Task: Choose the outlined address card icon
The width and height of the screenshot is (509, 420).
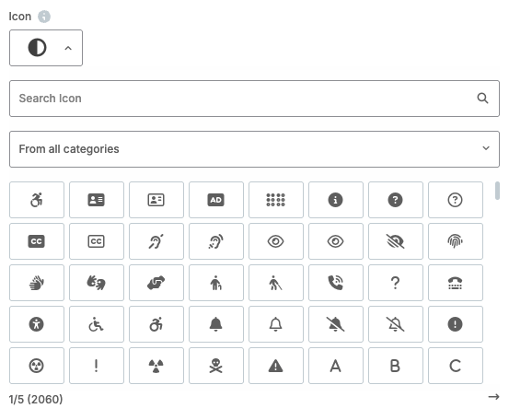Action: tap(156, 200)
